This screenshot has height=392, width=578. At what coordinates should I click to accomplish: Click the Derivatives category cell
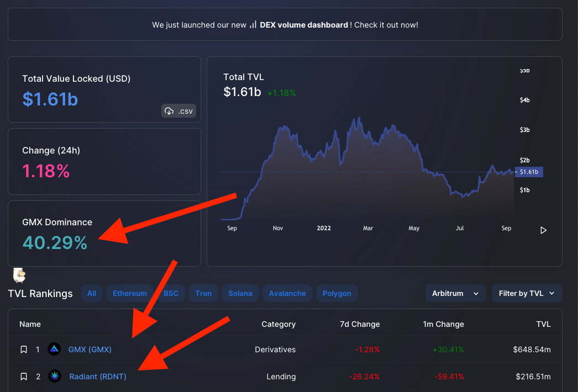pos(275,349)
